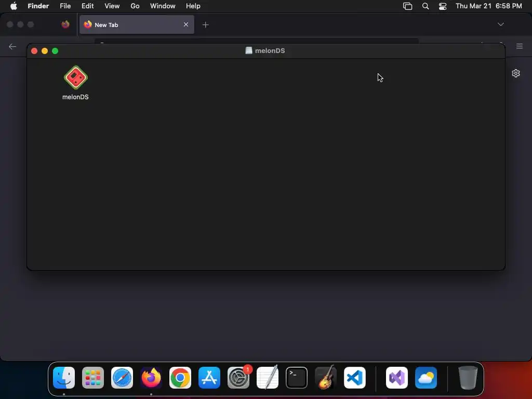Click the melonDS disk icon in title bar
532x399 pixels.
click(249, 50)
